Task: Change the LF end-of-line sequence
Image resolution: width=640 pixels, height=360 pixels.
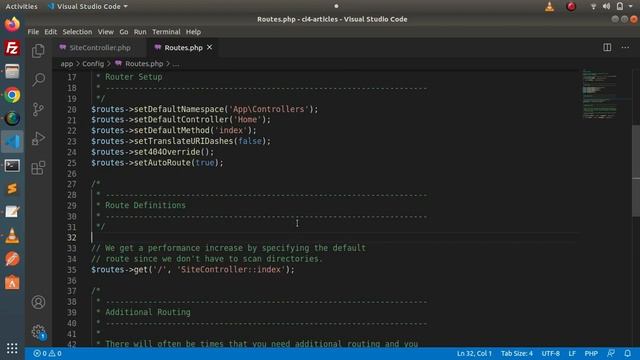Action: pos(572,353)
